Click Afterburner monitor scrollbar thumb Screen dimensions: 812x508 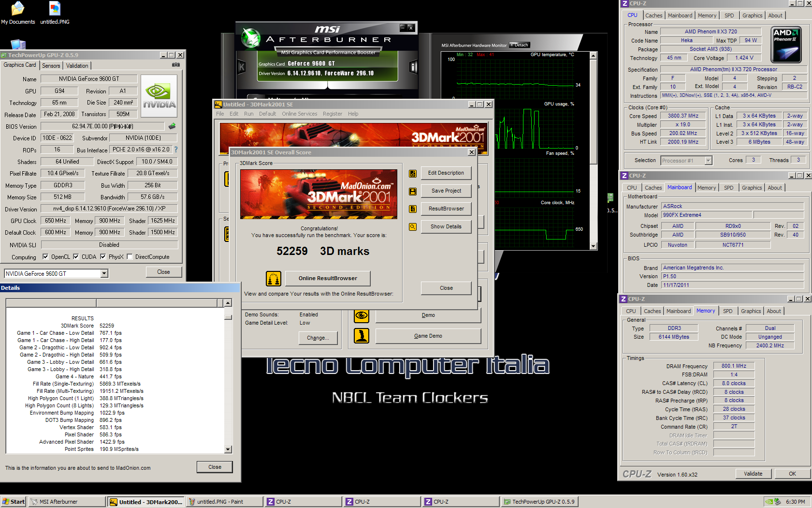594,112
